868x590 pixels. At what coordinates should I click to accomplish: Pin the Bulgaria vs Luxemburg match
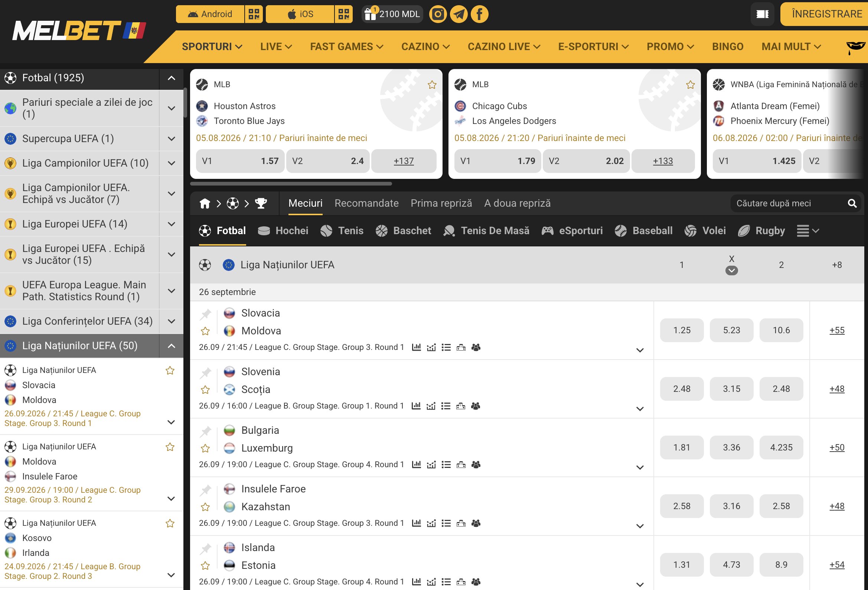point(205,432)
